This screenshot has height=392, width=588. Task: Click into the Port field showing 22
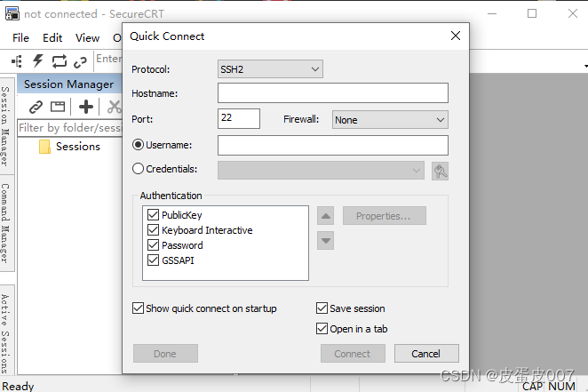239,118
